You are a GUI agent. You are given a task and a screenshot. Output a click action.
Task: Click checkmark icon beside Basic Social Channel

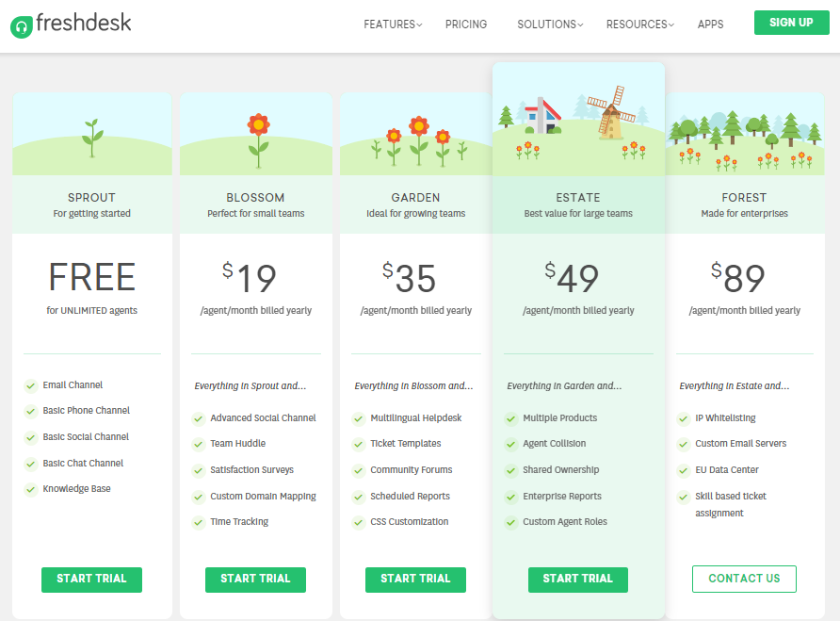tap(30, 437)
